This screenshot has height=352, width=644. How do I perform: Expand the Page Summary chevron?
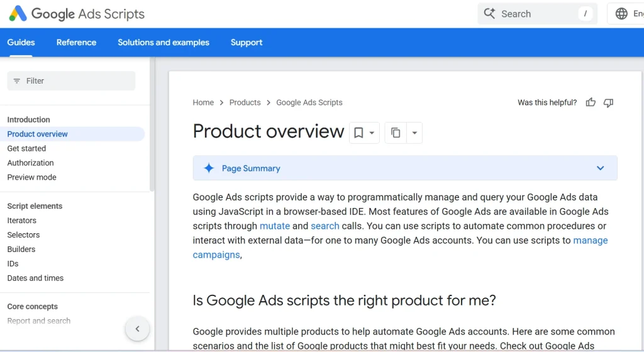click(x=600, y=168)
